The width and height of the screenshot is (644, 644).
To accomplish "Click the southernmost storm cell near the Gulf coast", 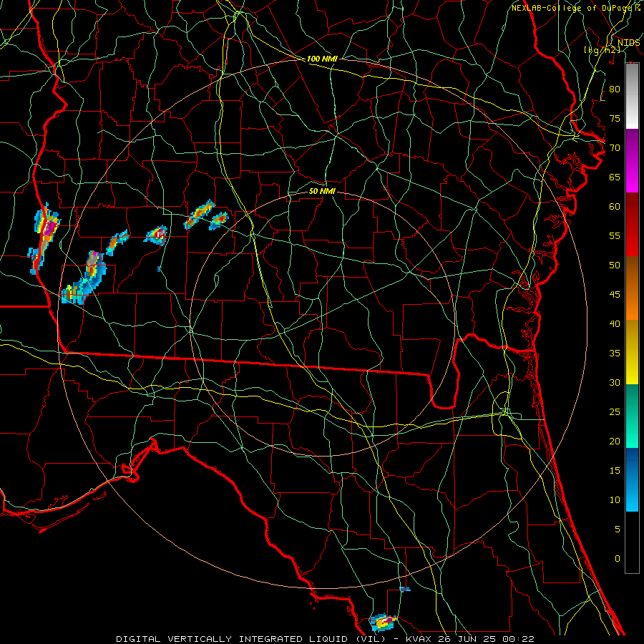I will point(384,623).
